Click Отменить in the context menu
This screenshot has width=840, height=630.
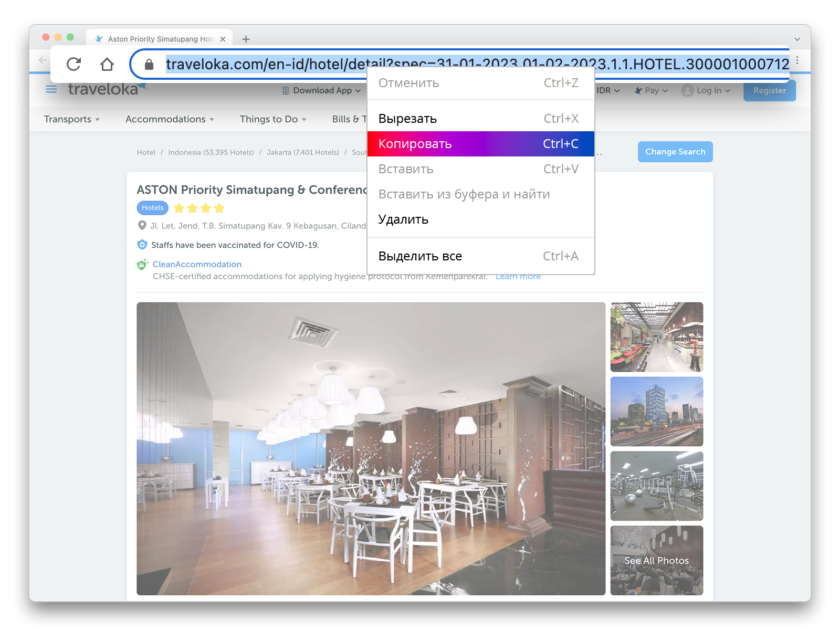(481, 83)
